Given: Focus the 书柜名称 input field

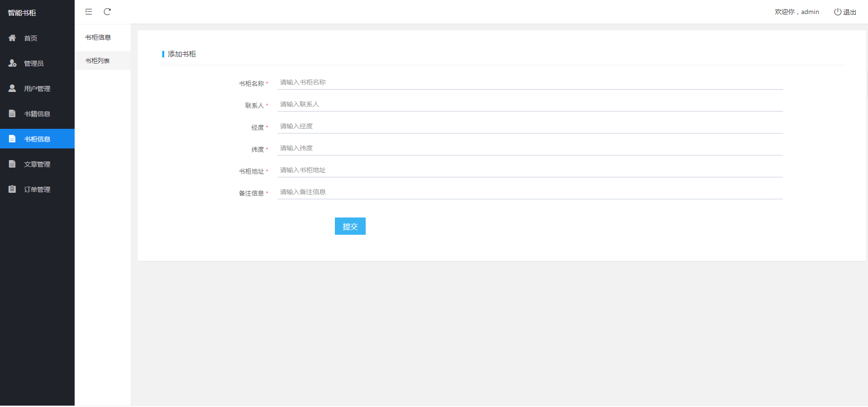Looking at the screenshot, I should pyautogui.click(x=530, y=83).
